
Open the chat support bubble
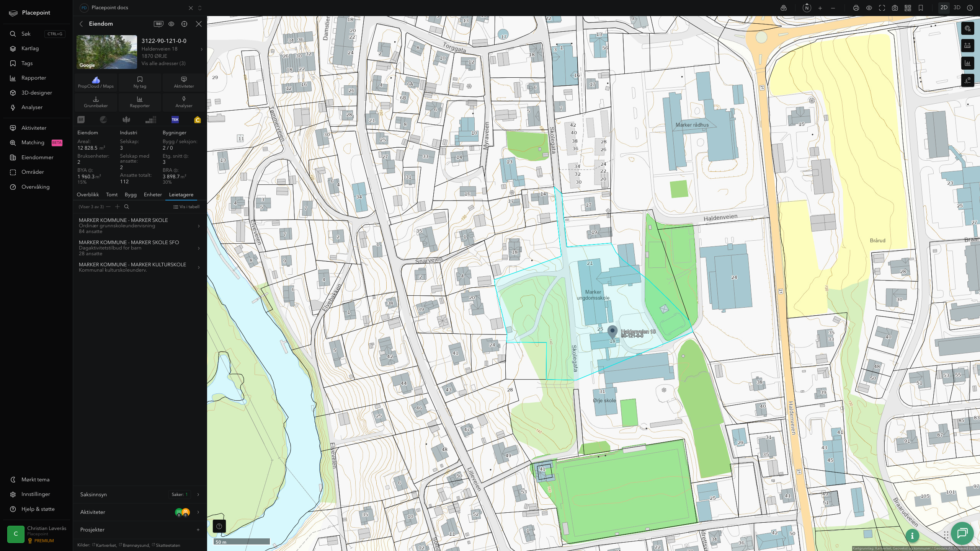tap(962, 533)
